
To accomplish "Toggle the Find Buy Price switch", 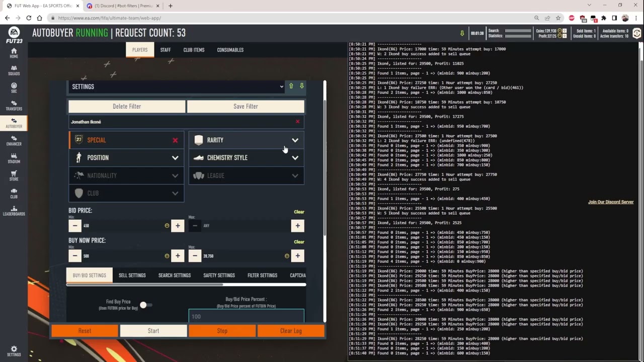I will point(145,305).
